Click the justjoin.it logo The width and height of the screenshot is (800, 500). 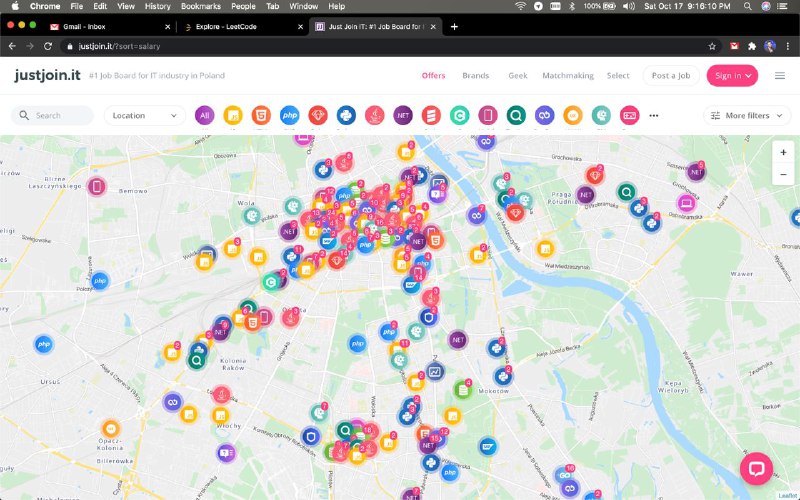[x=47, y=75]
